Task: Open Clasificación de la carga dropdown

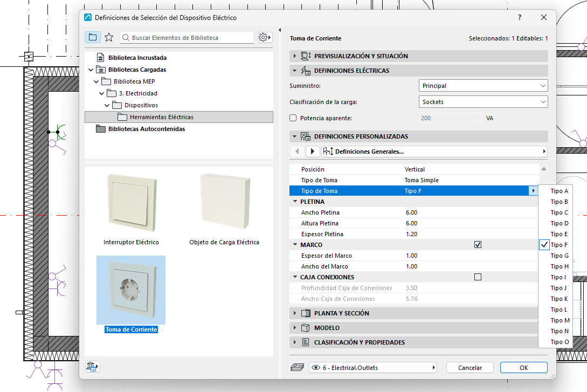Action: click(x=484, y=102)
